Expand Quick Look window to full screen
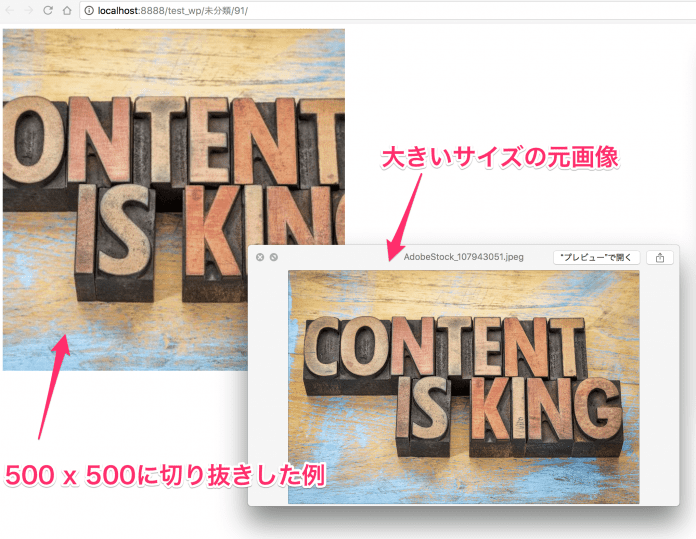696x539 pixels. (x=274, y=257)
